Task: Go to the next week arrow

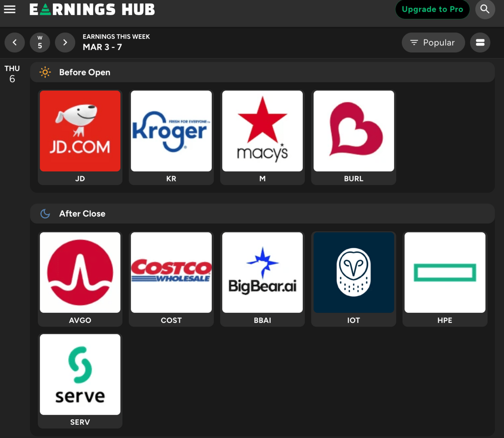Action: click(x=65, y=43)
